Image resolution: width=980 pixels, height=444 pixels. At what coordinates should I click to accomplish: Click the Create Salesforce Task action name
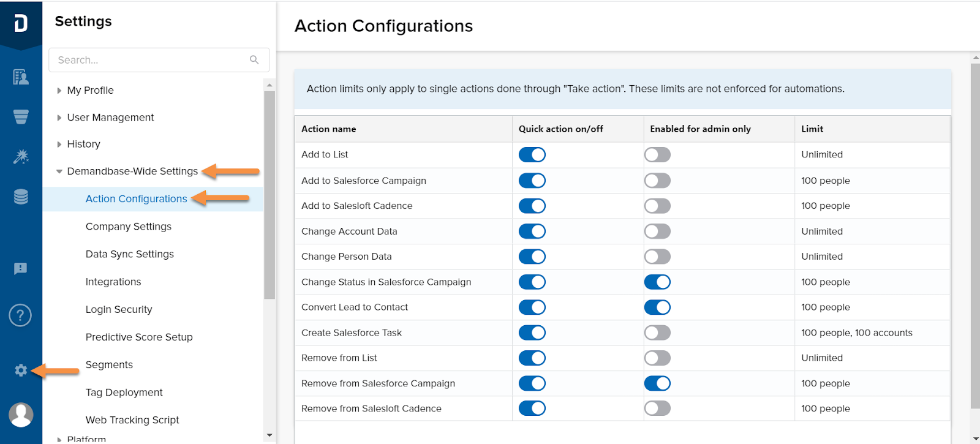[x=352, y=333]
